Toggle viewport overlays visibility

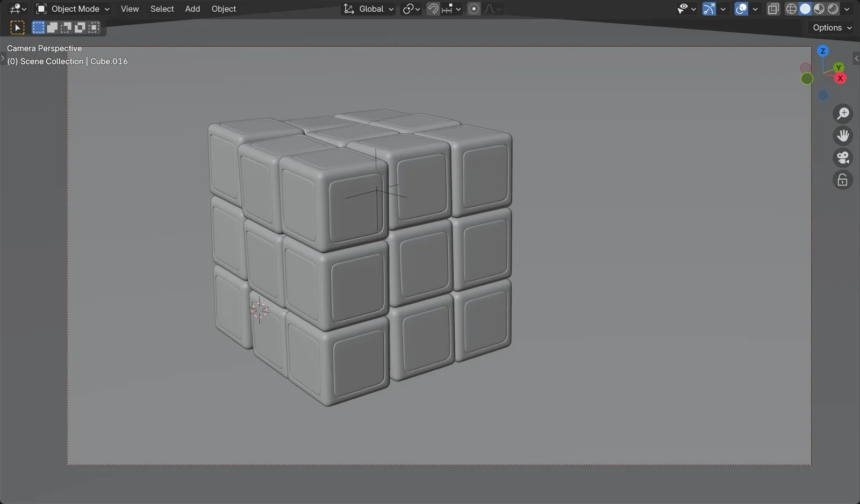(x=742, y=9)
